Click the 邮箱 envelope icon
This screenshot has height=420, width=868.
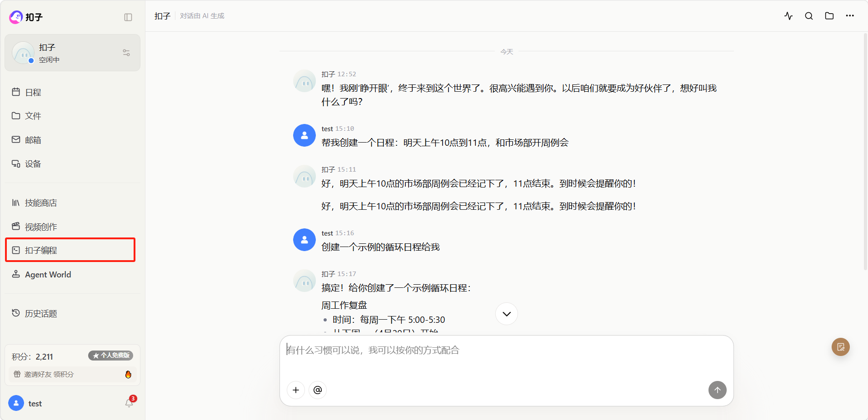pos(16,139)
